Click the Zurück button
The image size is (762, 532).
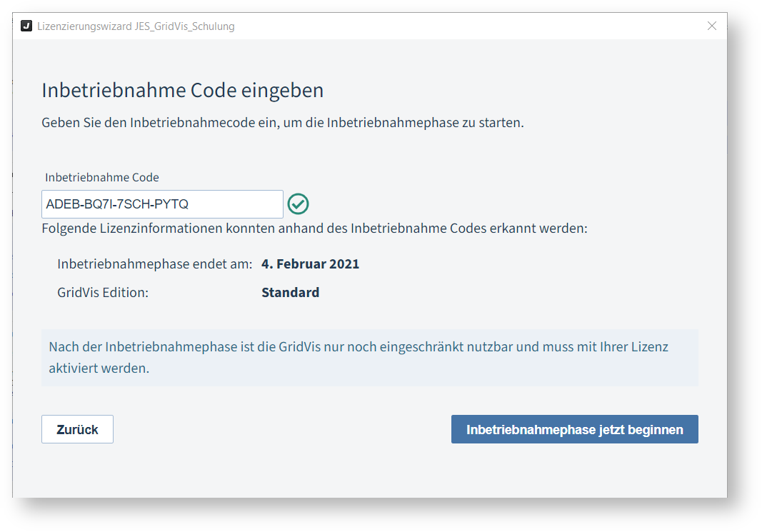point(77,429)
